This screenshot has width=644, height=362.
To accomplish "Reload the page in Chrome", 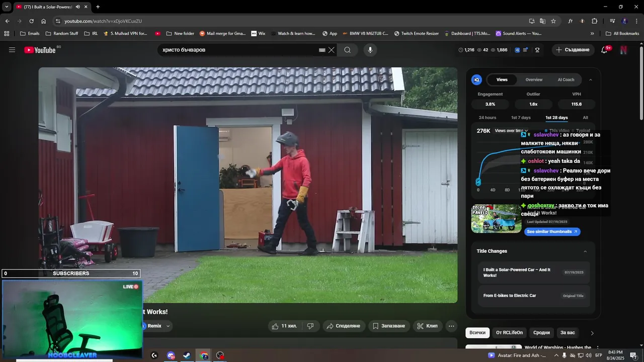I will coord(31,21).
